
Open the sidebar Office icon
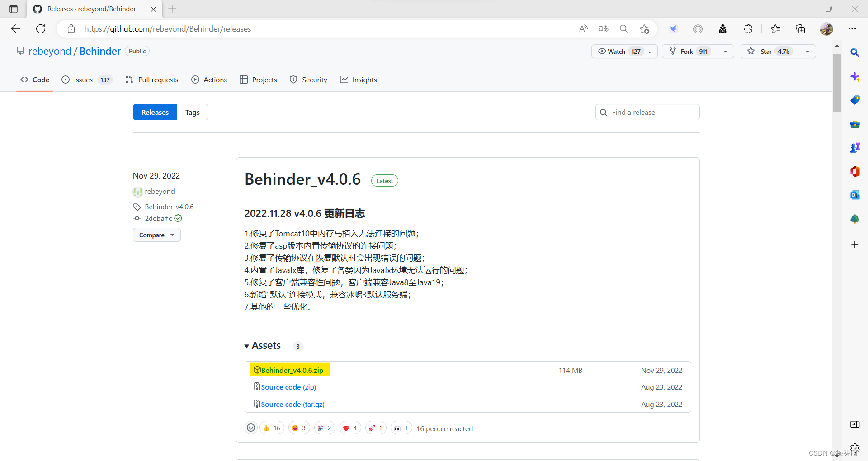point(855,172)
